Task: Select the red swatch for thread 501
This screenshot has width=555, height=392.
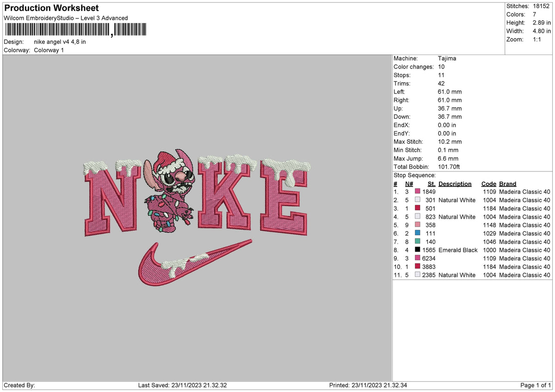Action: pos(418,208)
